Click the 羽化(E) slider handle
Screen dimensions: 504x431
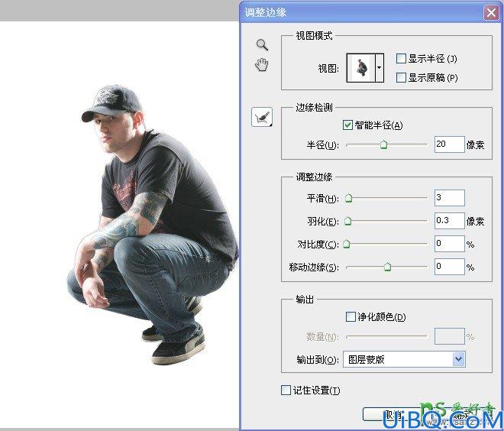[347, 221]
